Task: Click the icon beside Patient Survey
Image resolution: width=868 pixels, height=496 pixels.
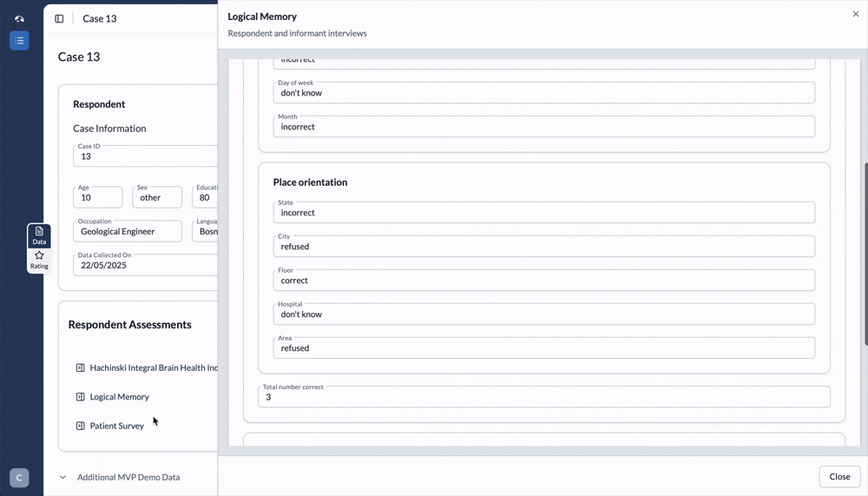Action: tap(80, 426)
